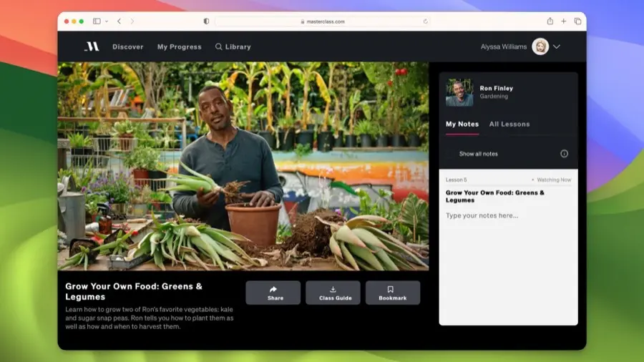This screenshot has width=644, height=362.
Task: Select the My Notes tab
Action: 462,124
